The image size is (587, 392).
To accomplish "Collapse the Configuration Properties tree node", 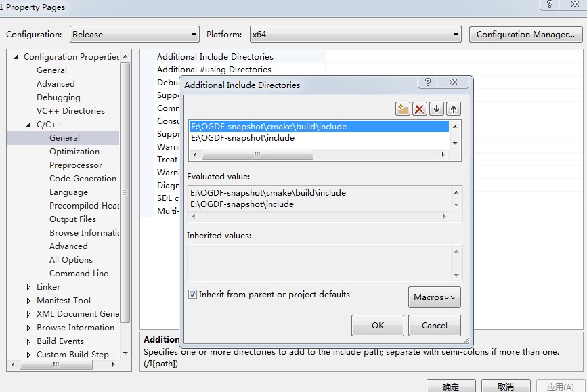I will pyautogui.click(x=16, y=57).
